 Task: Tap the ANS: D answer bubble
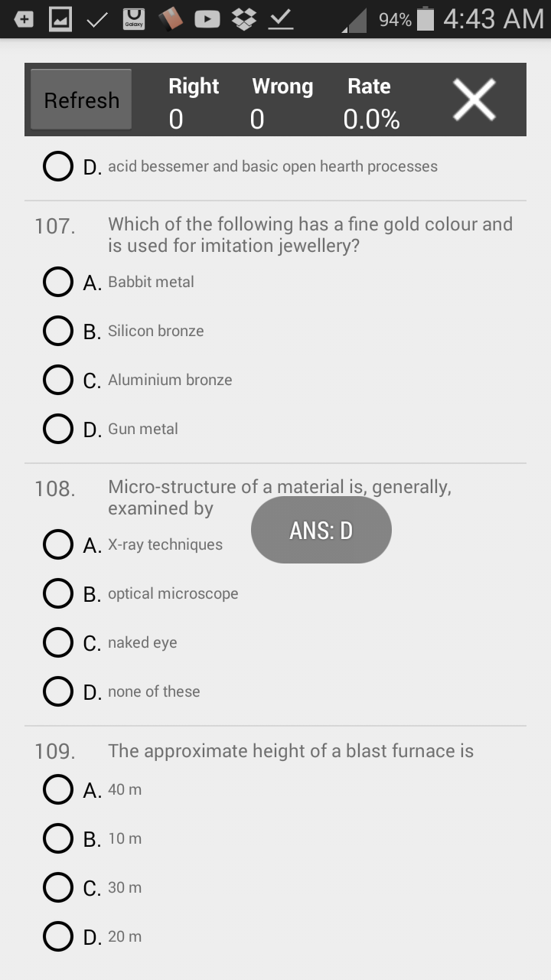pyautogui.click(x=321, y=529)
